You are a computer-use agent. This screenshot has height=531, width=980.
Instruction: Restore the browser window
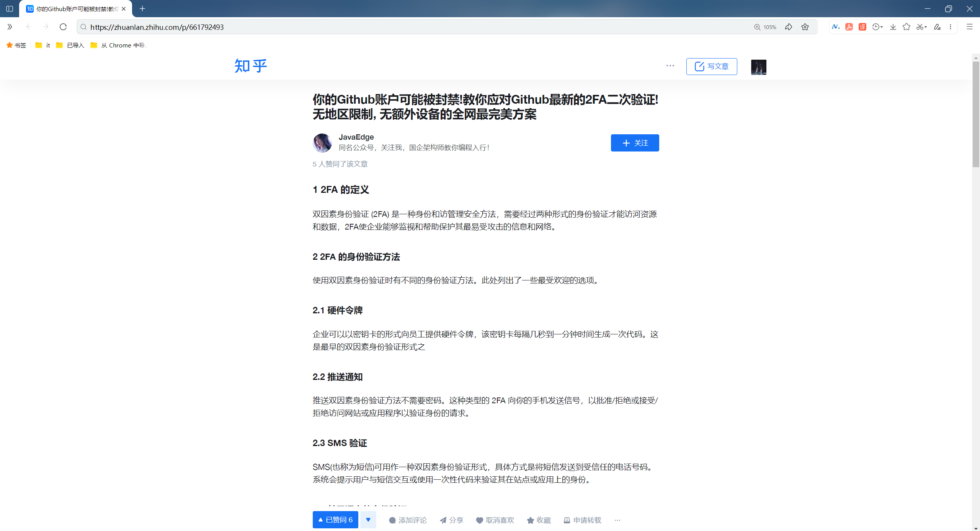coord(948,8)
